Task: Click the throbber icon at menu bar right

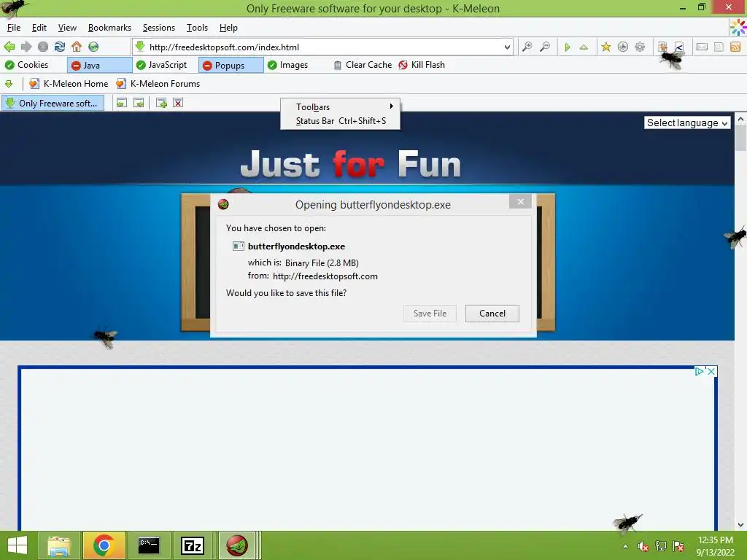Action: pyautogui.click(x=738, y=28)
